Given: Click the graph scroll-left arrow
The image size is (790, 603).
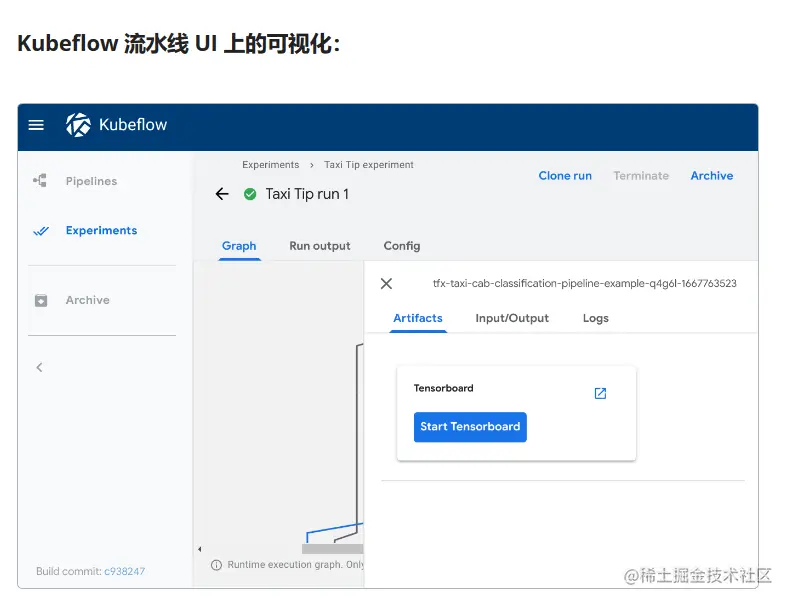Looking at the screenshot, I should pos(200,549).
